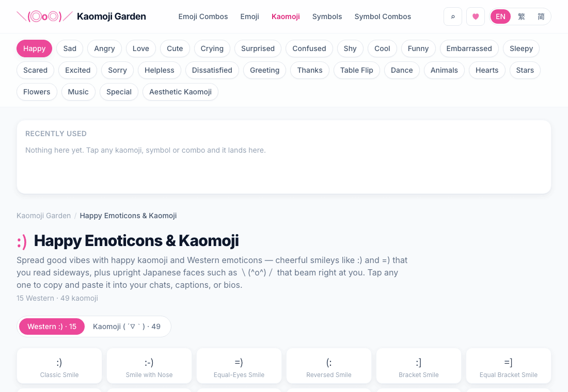Select the Angry category chip
The image size is (568, 392).
(x=104, y=48)
